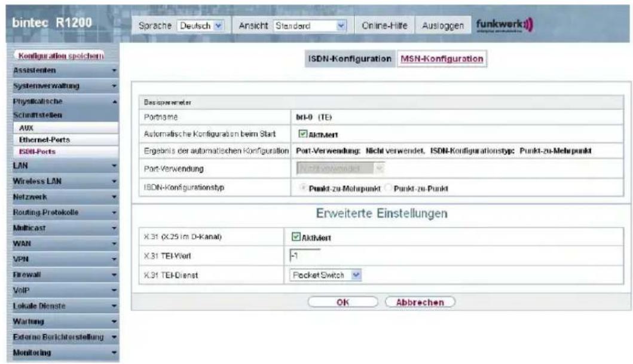Open the AUX submenu item
The height and width of the screenshot is (364, 633).
[66, 128]
